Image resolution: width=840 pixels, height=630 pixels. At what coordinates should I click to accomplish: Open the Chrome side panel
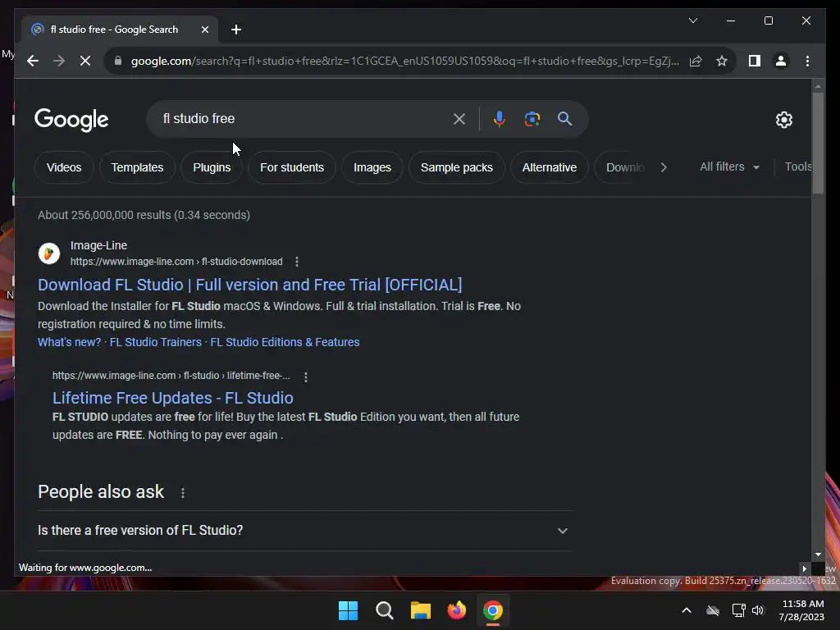[755, 61]
